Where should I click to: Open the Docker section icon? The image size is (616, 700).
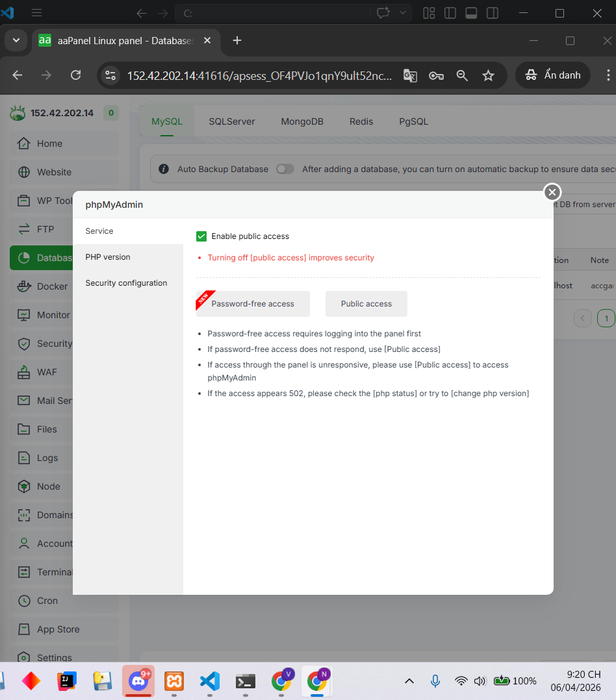pos(24,286)
